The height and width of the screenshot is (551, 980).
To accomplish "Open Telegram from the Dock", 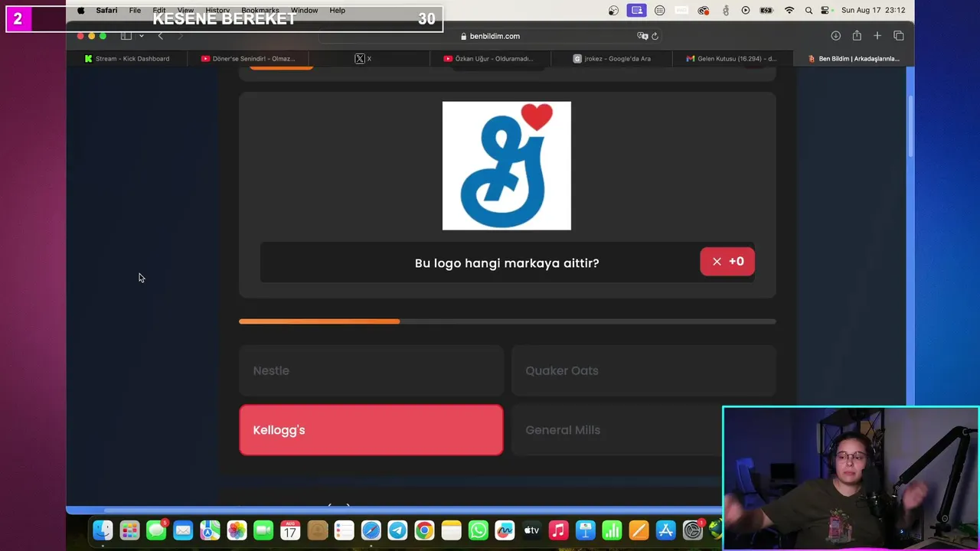I will tap(397, 530).
